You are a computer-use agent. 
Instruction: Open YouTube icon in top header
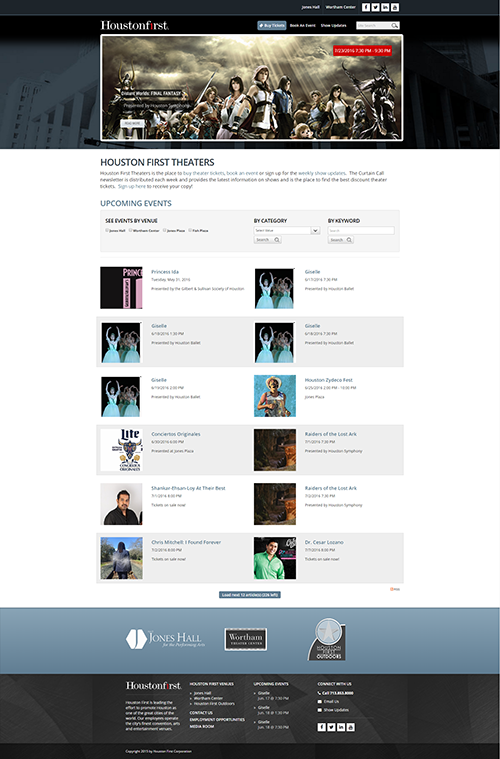(x=395, y=7)
